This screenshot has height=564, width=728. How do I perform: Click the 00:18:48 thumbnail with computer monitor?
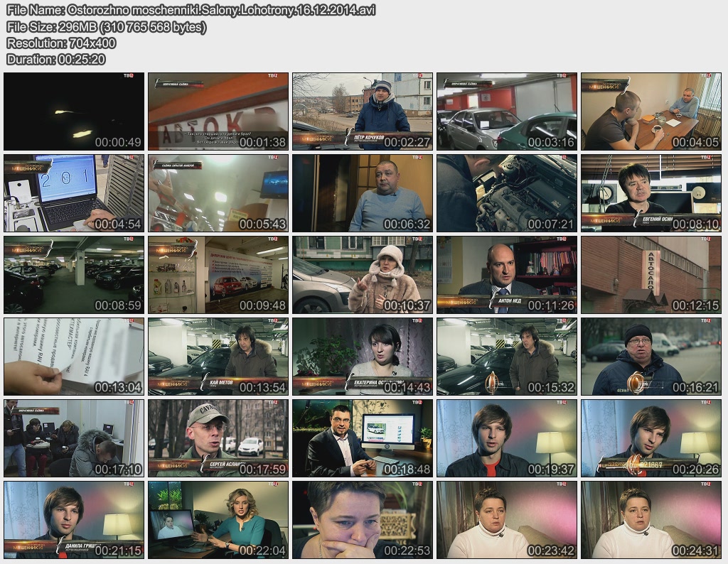point(362,438)
